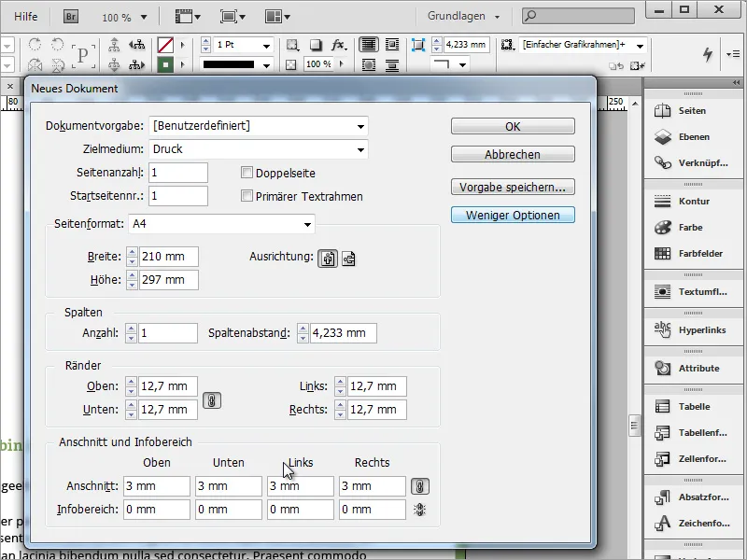Click the green stroke color swatch
747x560 pixels.
(x=165, y=64)
